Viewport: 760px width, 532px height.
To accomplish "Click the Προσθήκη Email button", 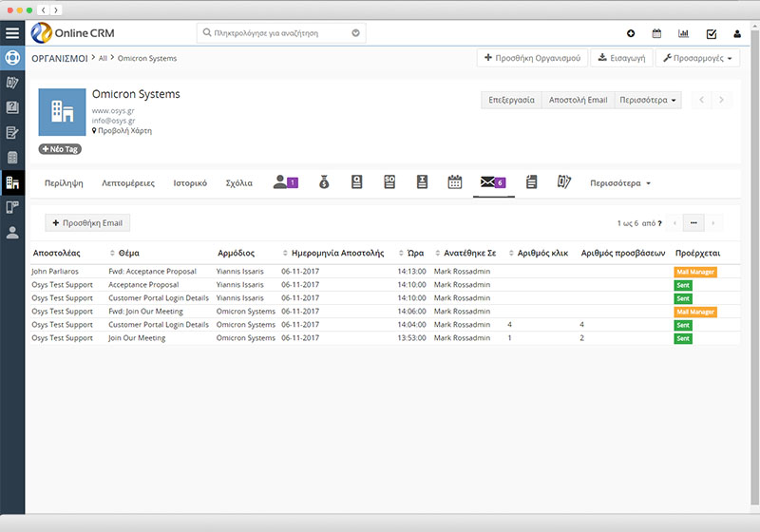I will click(x=87, y=223).
